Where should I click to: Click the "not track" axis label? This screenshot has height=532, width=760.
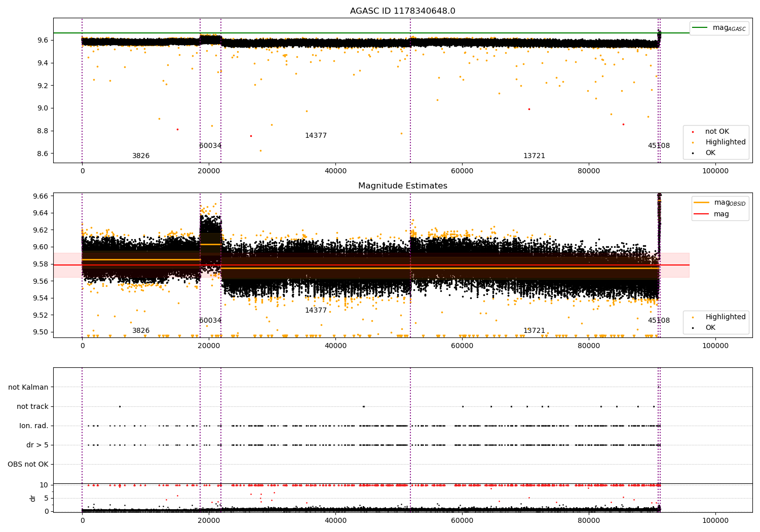pos(32,406)
